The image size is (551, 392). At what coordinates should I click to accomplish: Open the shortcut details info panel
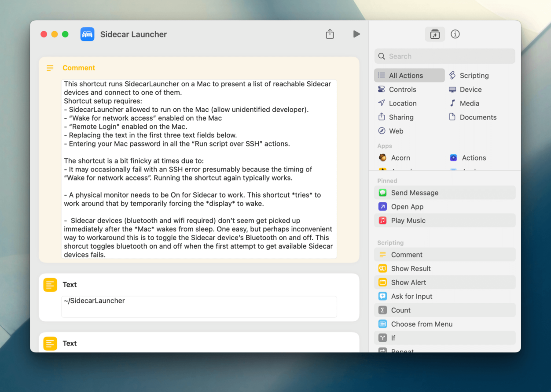455,34
